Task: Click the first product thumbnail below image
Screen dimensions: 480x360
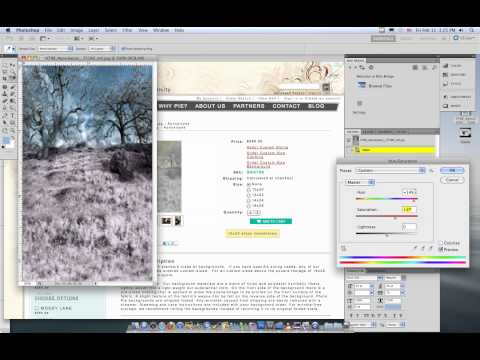Action: pos(166,221)
